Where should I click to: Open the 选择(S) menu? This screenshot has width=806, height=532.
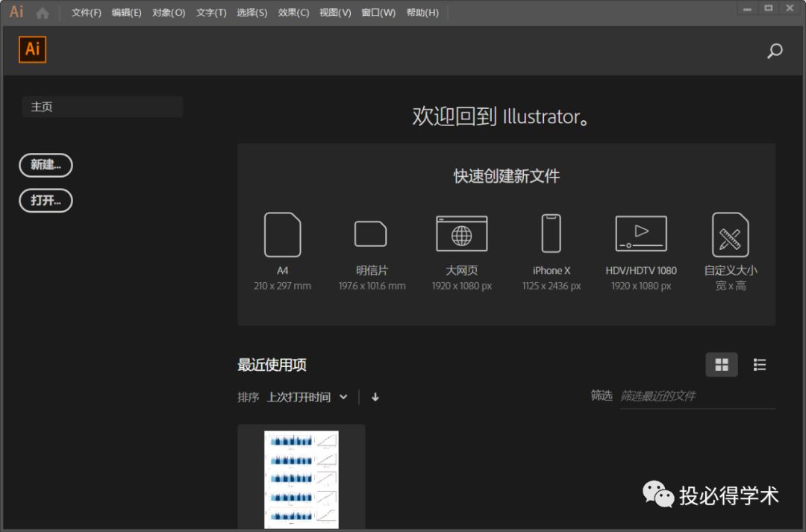[252, 13]
